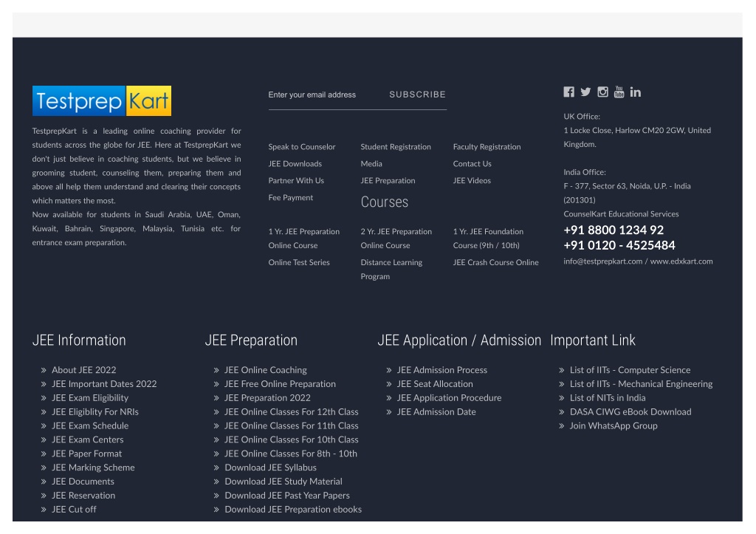Open the Twitter social icon
This screenshot has width=756, height=534.
tap(585, 92)
